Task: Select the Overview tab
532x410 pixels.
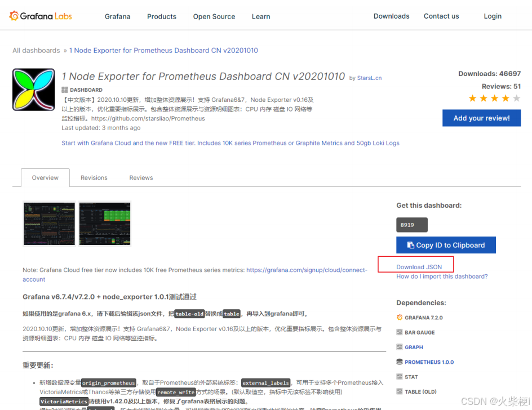Action: [x=45, y=178]
